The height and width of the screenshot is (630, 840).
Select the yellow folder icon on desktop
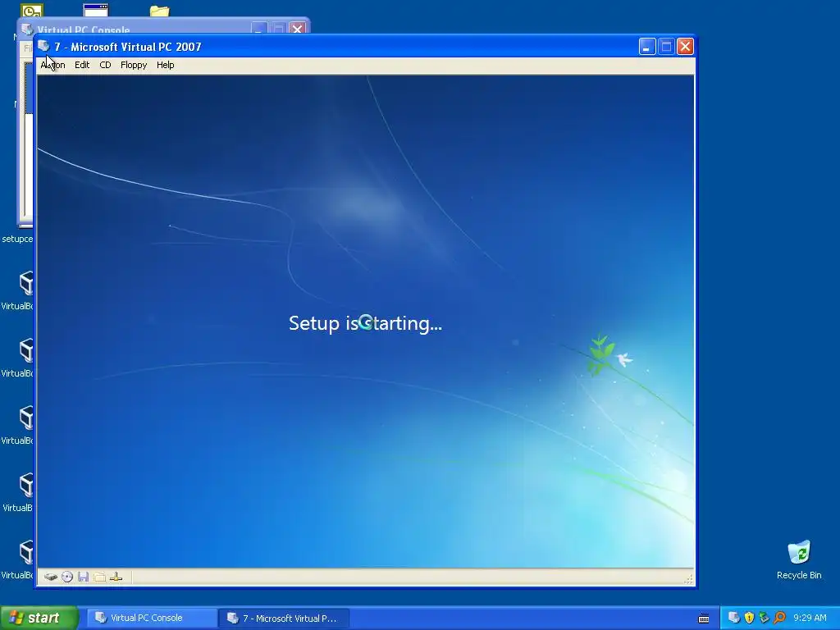click(159, 11)
